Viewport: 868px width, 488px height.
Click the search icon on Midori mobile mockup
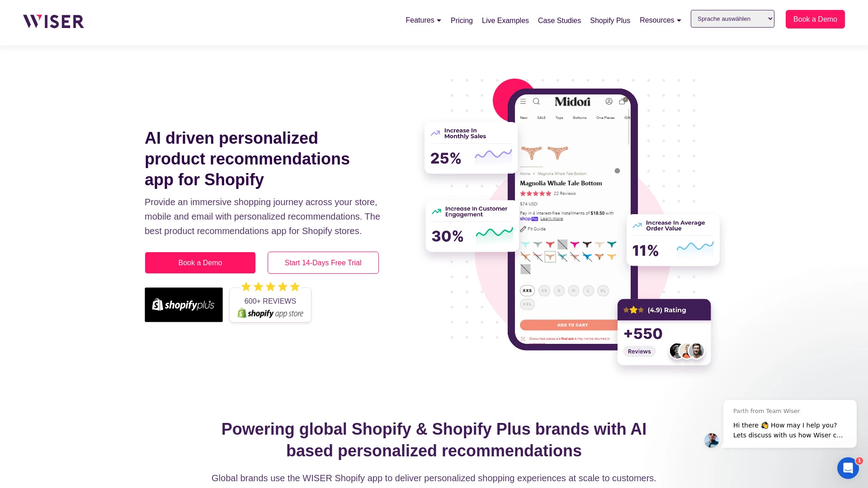coord(537,101)
